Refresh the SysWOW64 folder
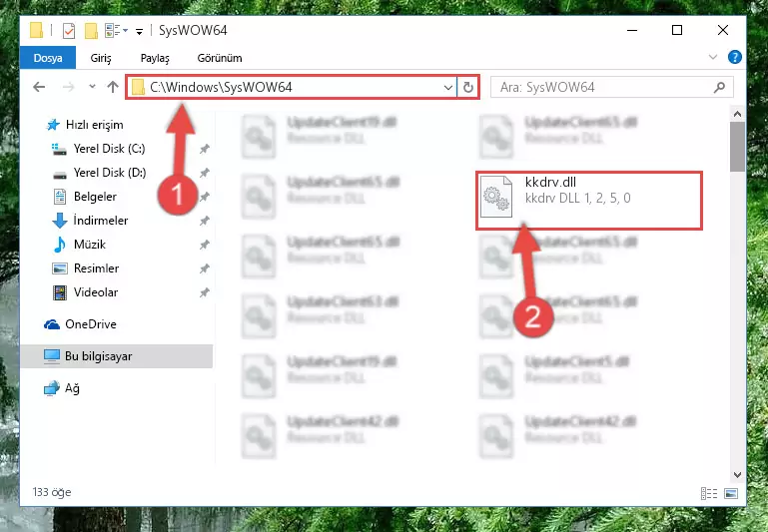 pos(468,88)
